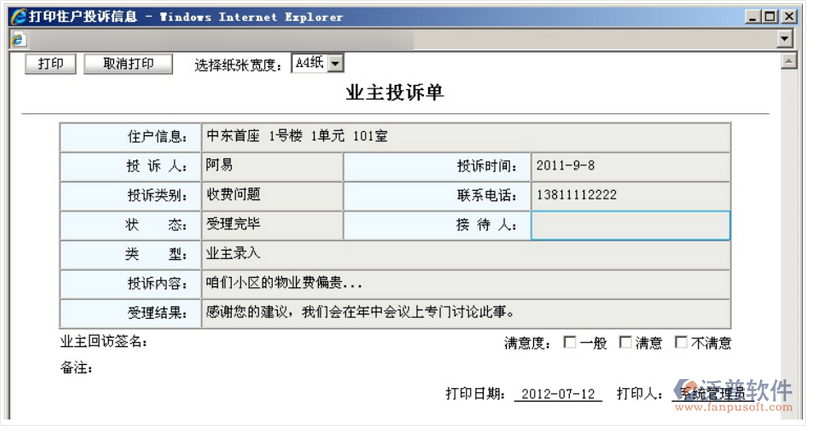This screenshot has height=431, width=818.
Task: Close the 打印住户投诉信息 window
Action: click(x=789, y=17)
